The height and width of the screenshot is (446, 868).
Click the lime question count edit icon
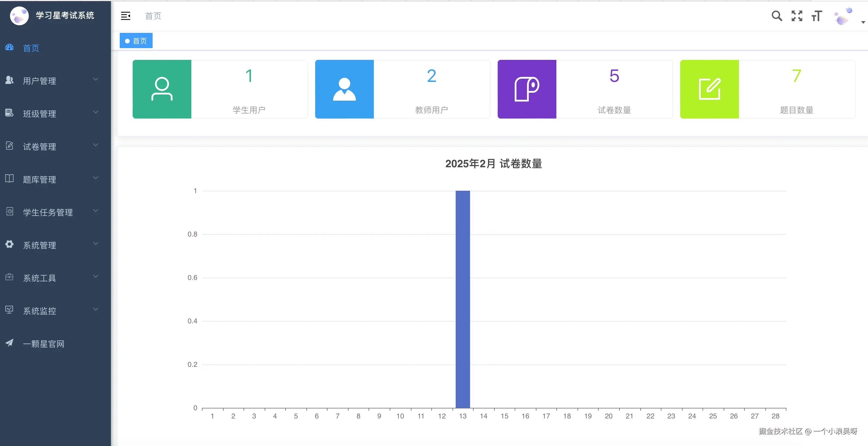[709, 89]
